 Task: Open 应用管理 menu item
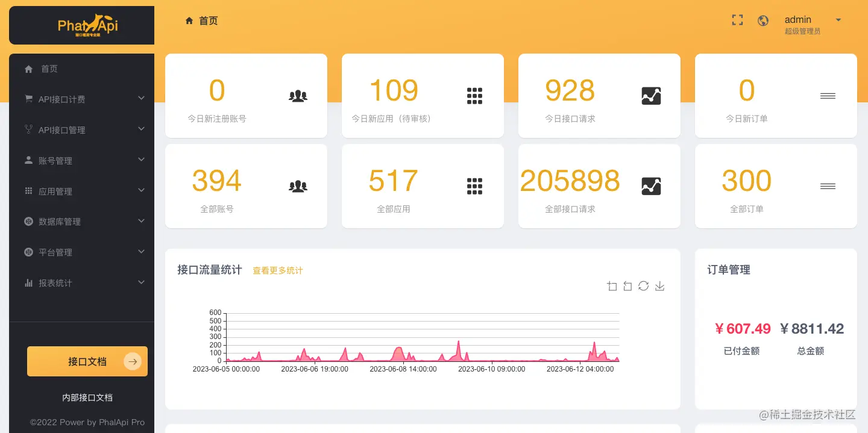point(81,192)
